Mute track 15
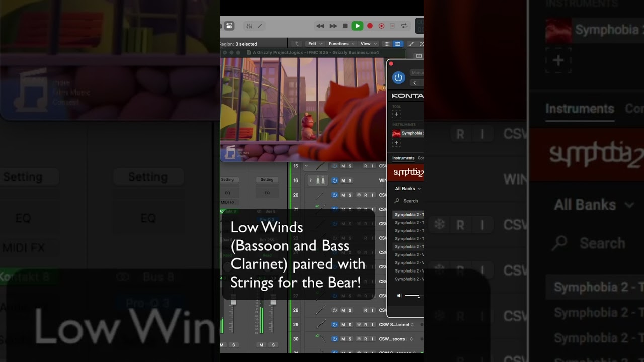This screenshot has height=362, width=644. (x=343, y=166)
